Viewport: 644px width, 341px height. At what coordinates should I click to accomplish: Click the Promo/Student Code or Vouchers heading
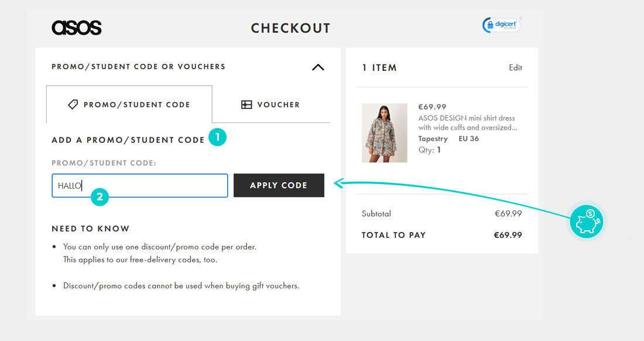coord(138,67)
